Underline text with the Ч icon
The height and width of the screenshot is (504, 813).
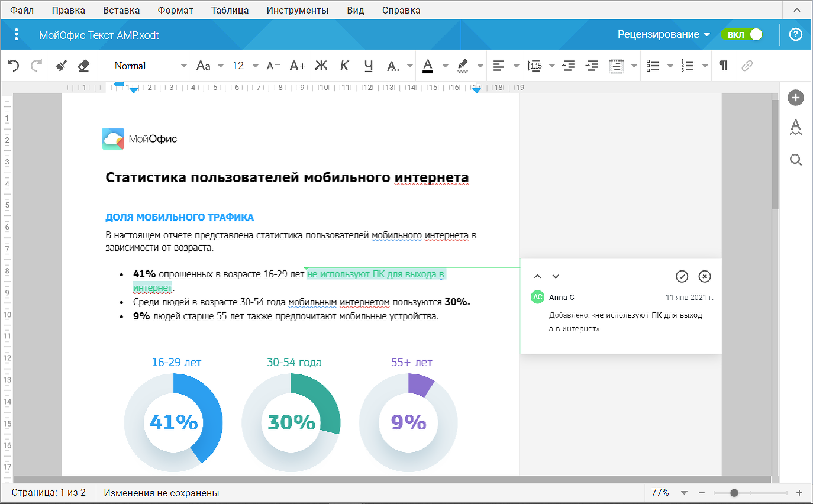point(369,66)
